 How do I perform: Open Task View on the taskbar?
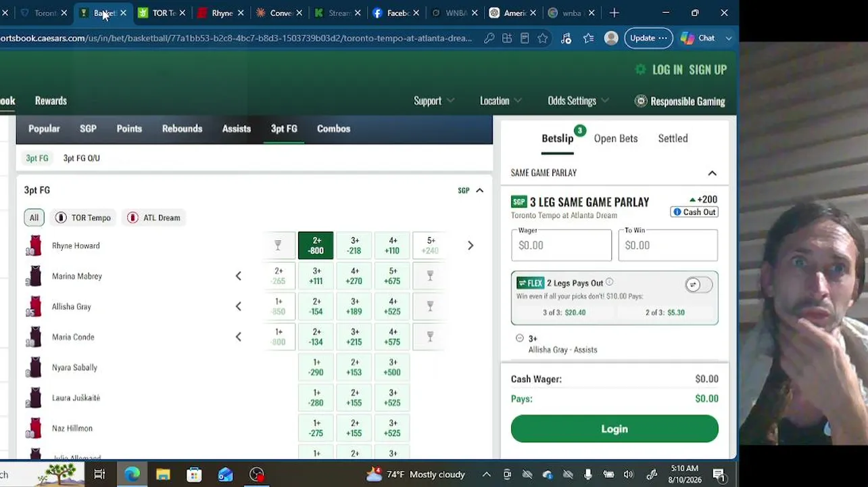[x=99, y=475]
